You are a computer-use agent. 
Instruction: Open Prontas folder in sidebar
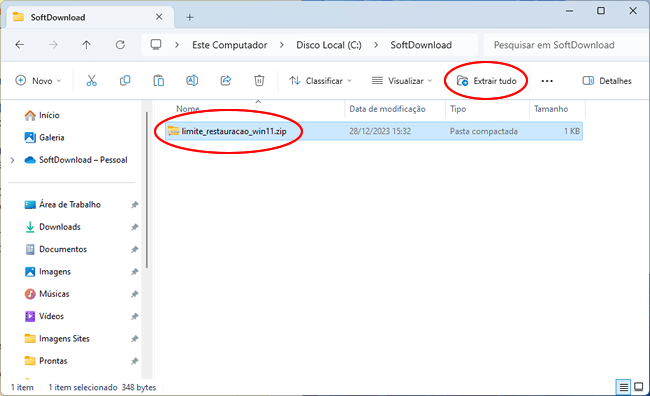point(46,361)
